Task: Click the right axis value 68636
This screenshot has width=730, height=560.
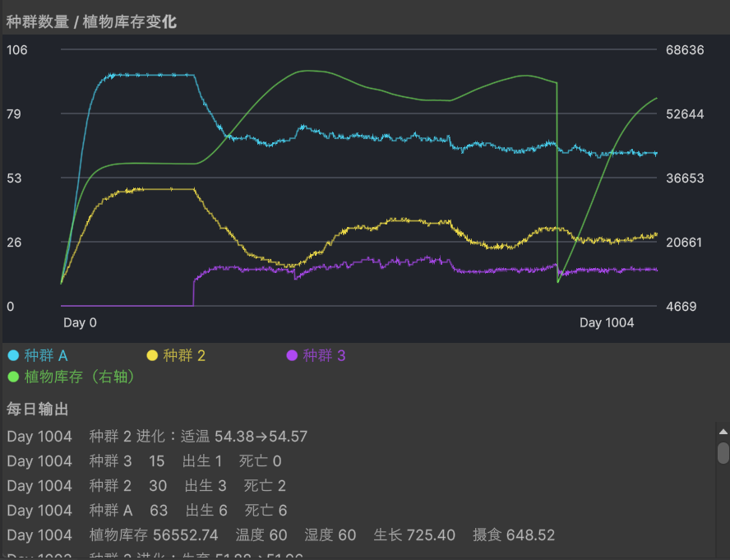Action: (x=685, y=50)
